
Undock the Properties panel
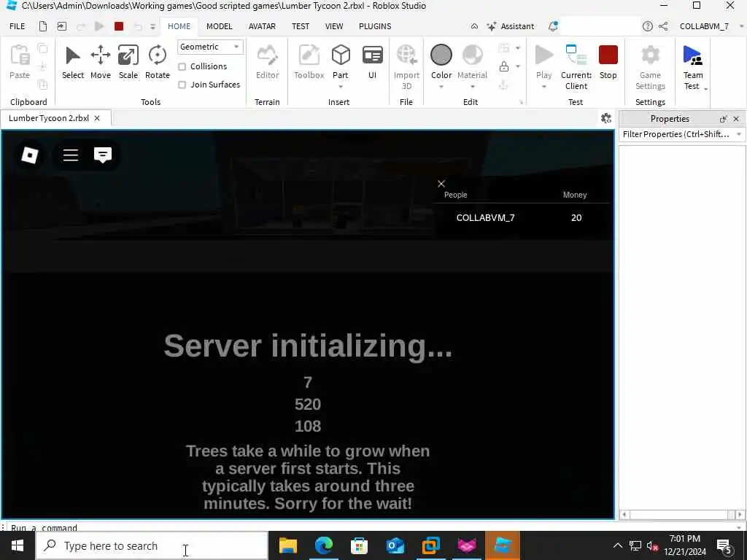(723, 119)
